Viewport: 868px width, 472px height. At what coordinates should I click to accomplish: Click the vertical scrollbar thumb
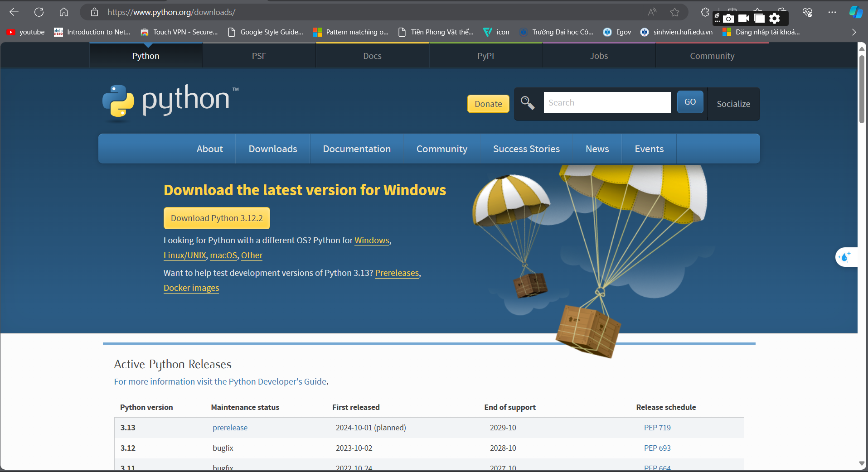862,88
